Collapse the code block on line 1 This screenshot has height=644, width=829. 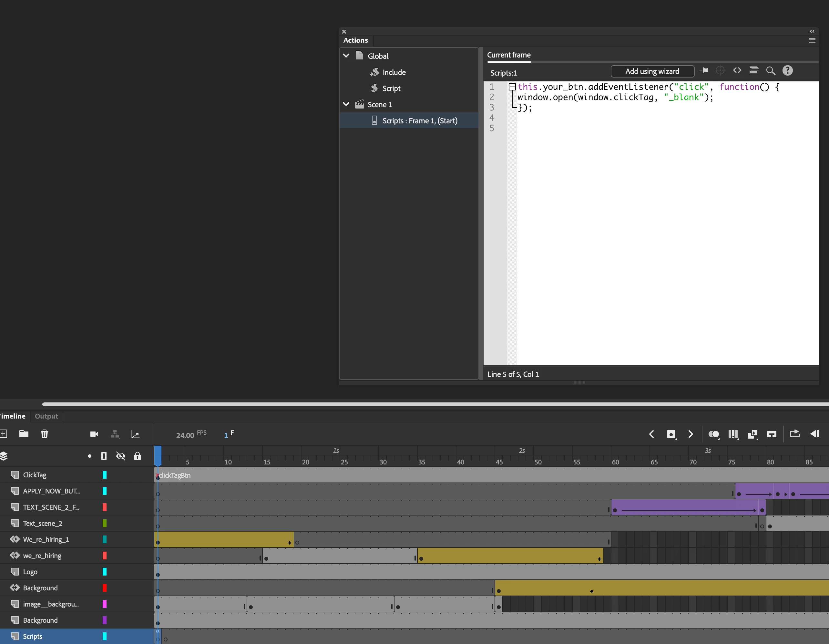tap(512, 87)
